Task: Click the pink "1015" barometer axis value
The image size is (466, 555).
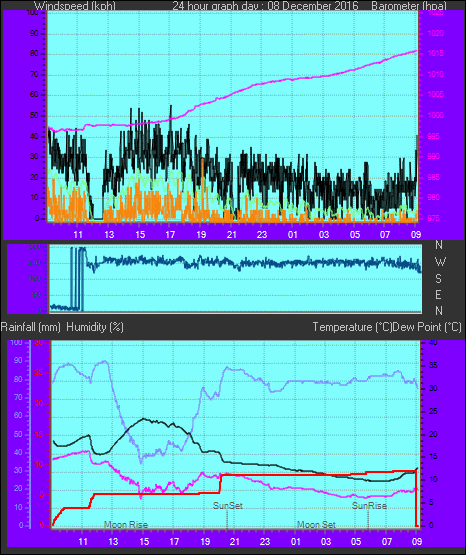Action: click(436, 53)
